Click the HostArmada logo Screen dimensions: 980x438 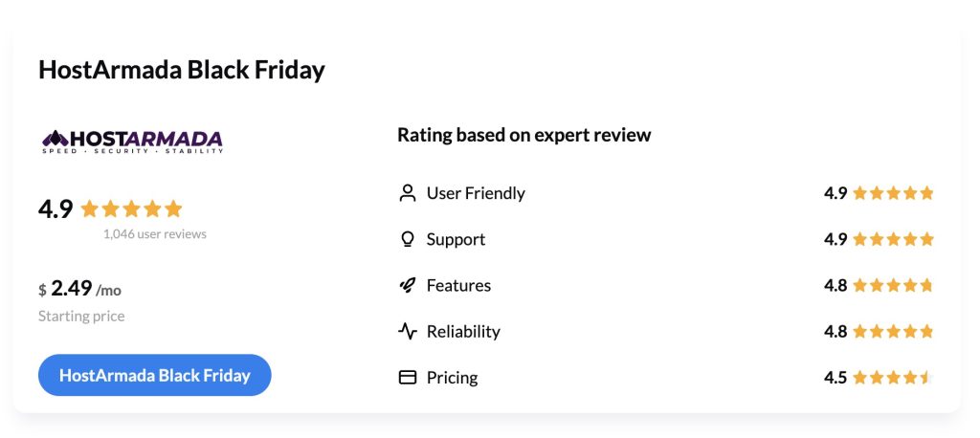tap(132, 142)
